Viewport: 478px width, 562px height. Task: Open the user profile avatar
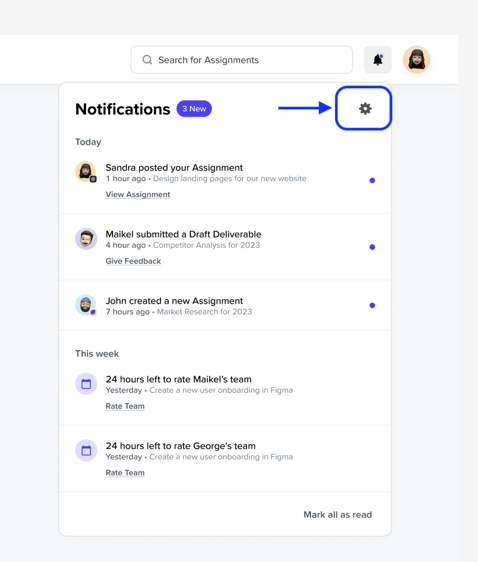pos(416,59)
